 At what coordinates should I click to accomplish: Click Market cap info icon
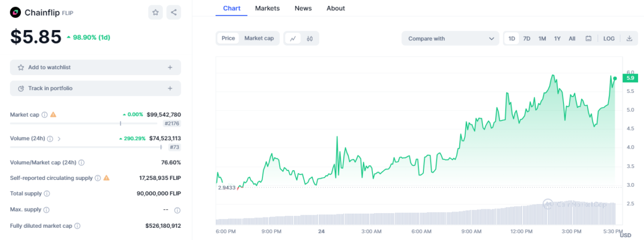point(45,114)
